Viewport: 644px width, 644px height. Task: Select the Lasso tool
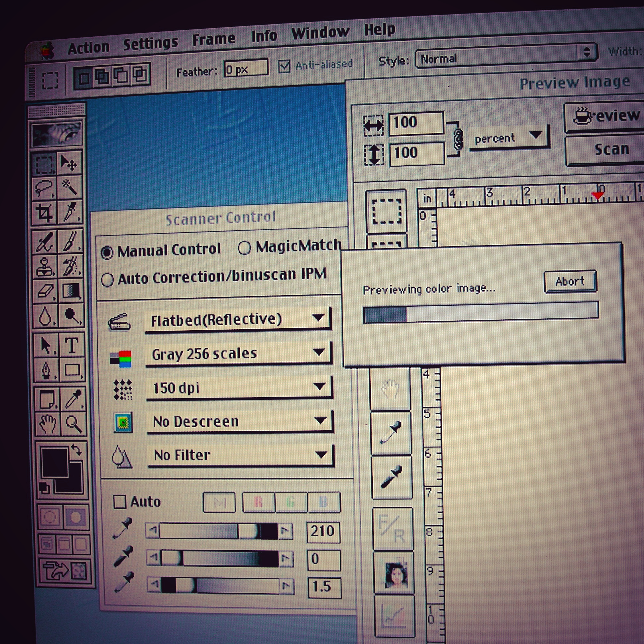coord(44,188)
